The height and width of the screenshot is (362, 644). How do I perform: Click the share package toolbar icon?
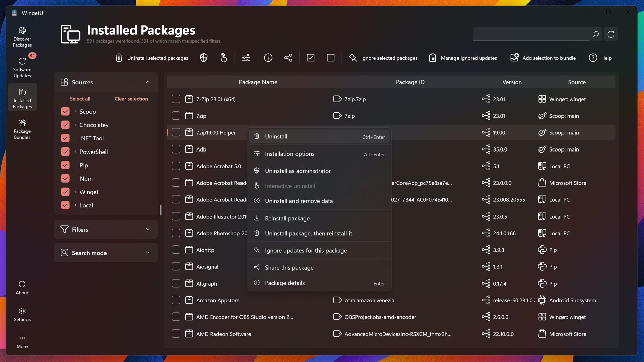click(288, 58)
